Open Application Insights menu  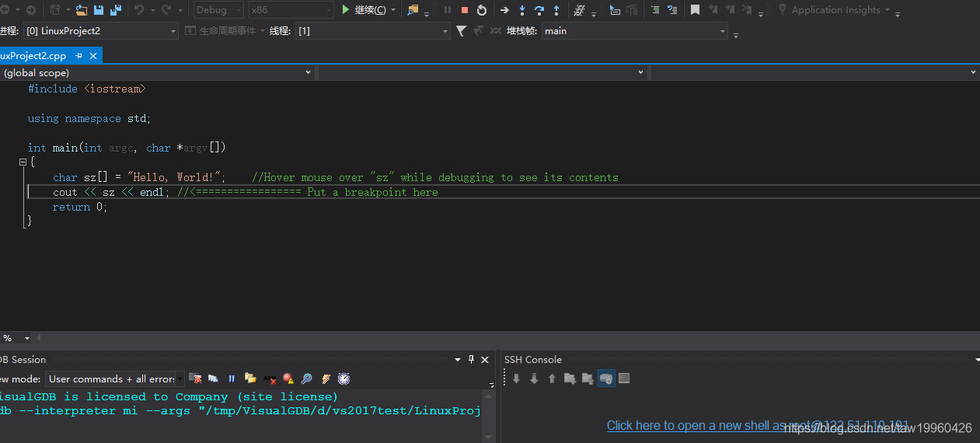(835, 10)
